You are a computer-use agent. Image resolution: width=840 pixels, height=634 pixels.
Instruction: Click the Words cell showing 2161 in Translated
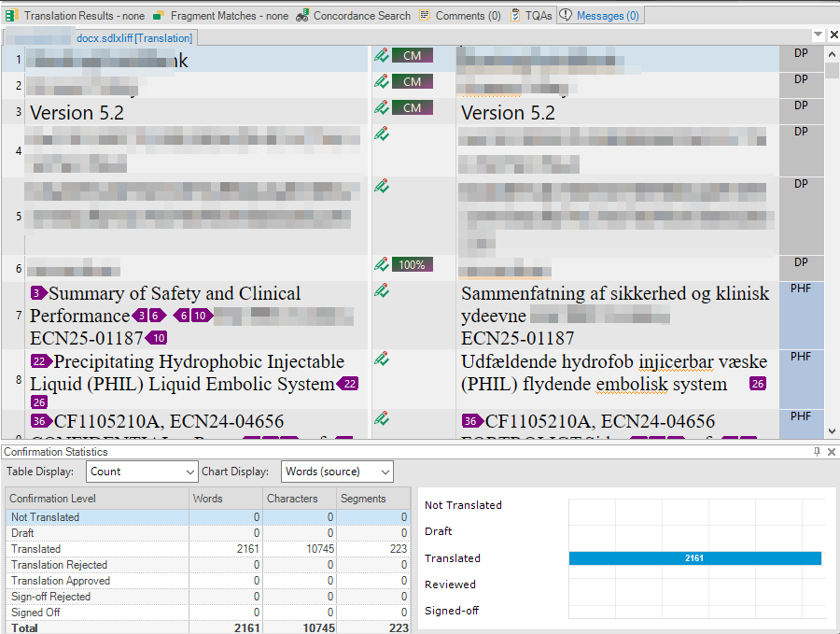point(226,549)
